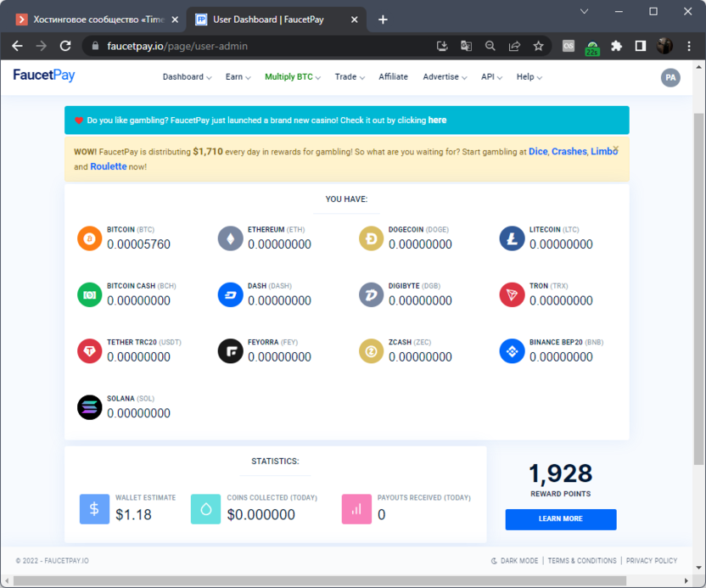Click the Litecoin coin icon

point(512,238)
